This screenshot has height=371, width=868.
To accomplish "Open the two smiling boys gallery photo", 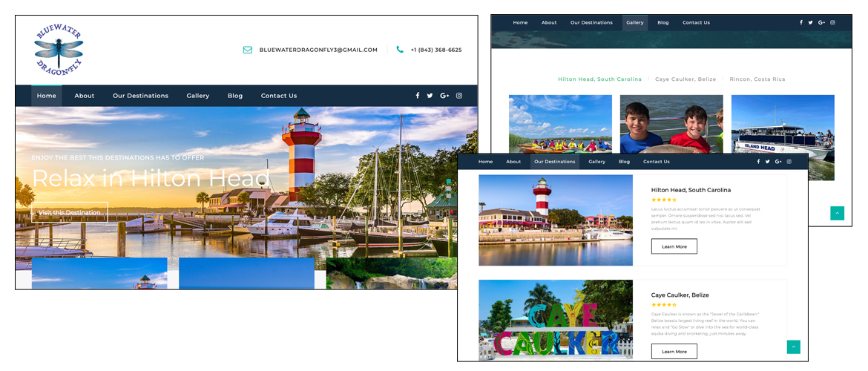I will 671,123.
